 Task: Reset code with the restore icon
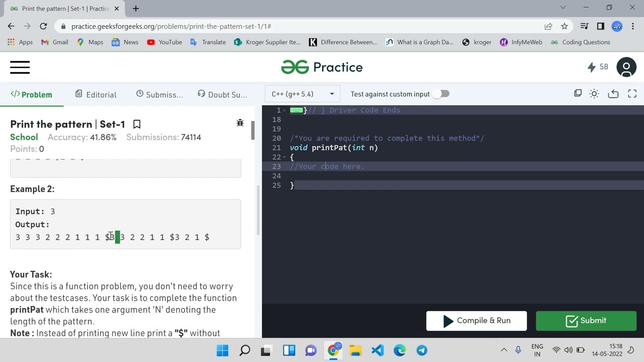point(613,94)
